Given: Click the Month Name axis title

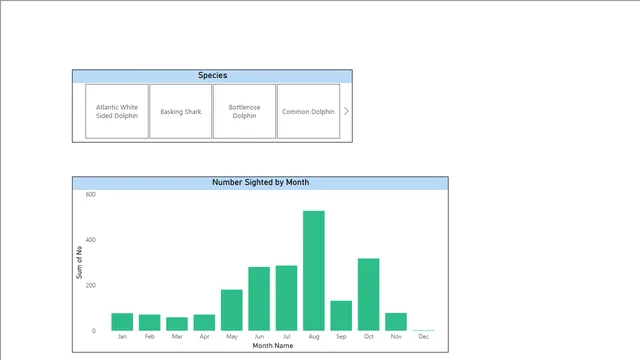Looking at the screenshot, I should click(273, 346).
